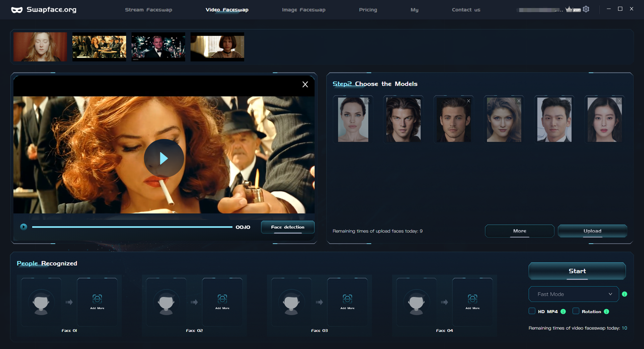This screenshot has width=644, height=349.
Task: Click the Swapface.org mask logo
Action: [17, 10]
